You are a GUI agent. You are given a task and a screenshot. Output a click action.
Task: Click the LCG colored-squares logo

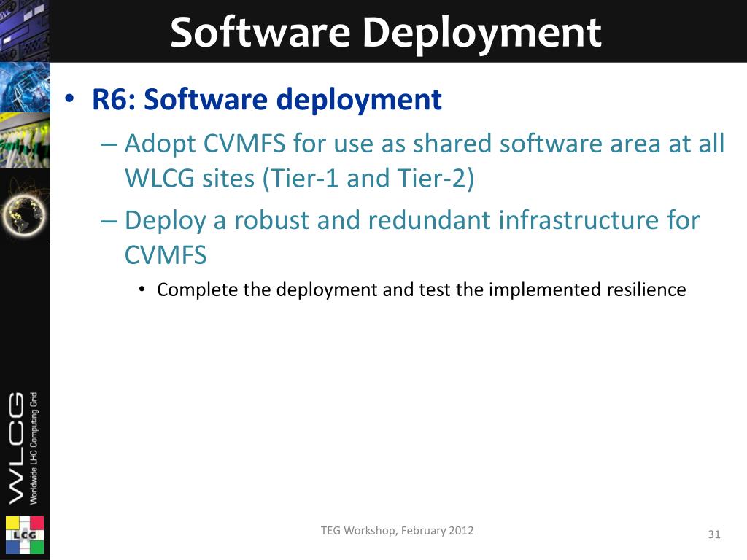coord(25,535)
